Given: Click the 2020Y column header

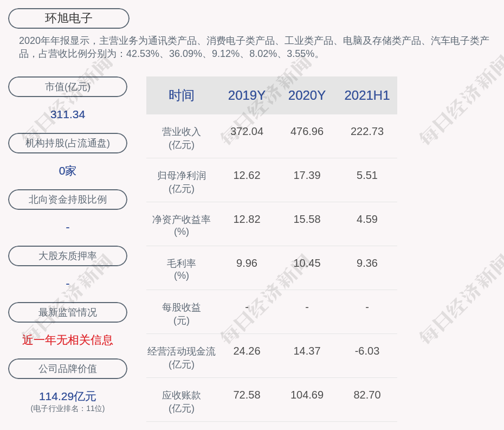Looking at the screenshot, I should [x=307, y=95].
